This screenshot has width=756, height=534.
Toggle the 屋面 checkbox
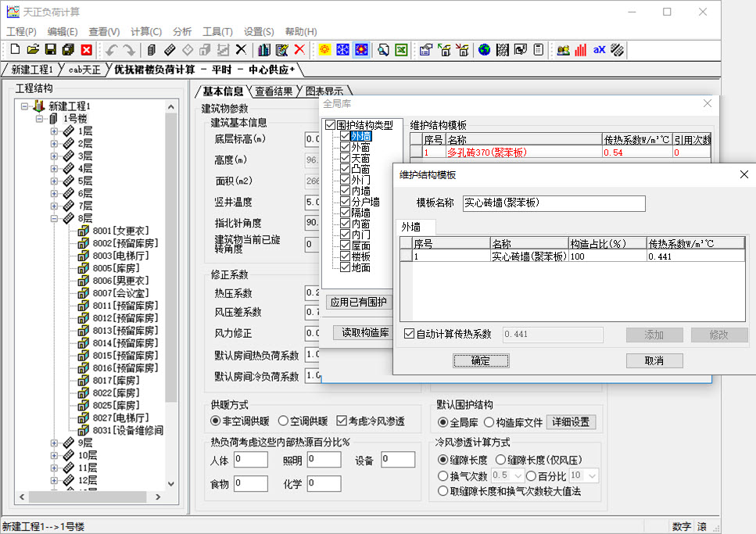(x=345, y=245)
